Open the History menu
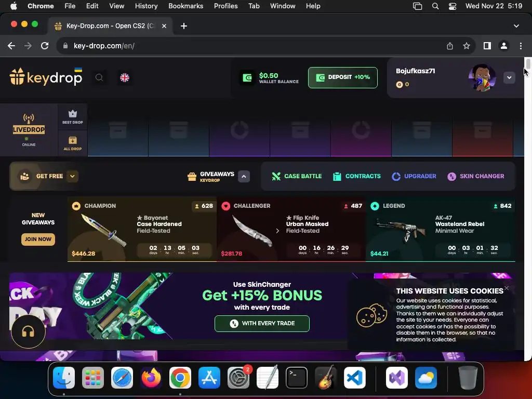The width and height of the screenshot is (532, 399). [x=146, y=6]
